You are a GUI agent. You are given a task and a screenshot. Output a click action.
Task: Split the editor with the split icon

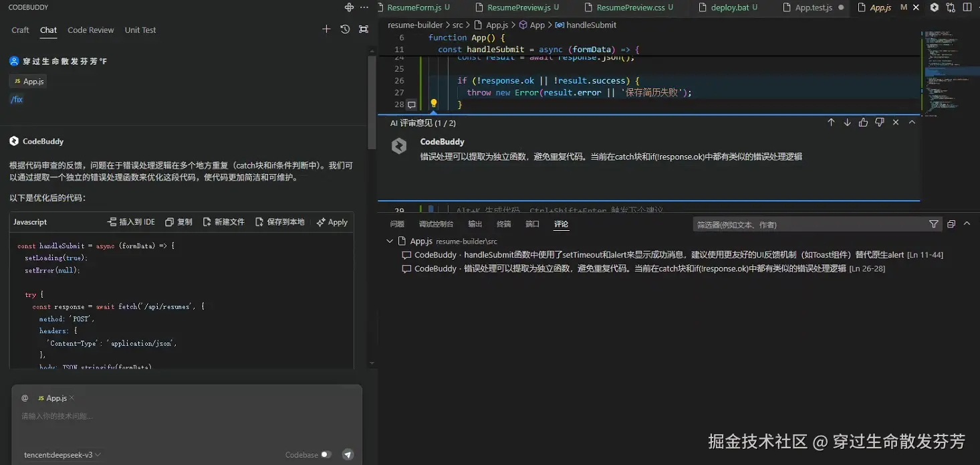tap(967, 7)
